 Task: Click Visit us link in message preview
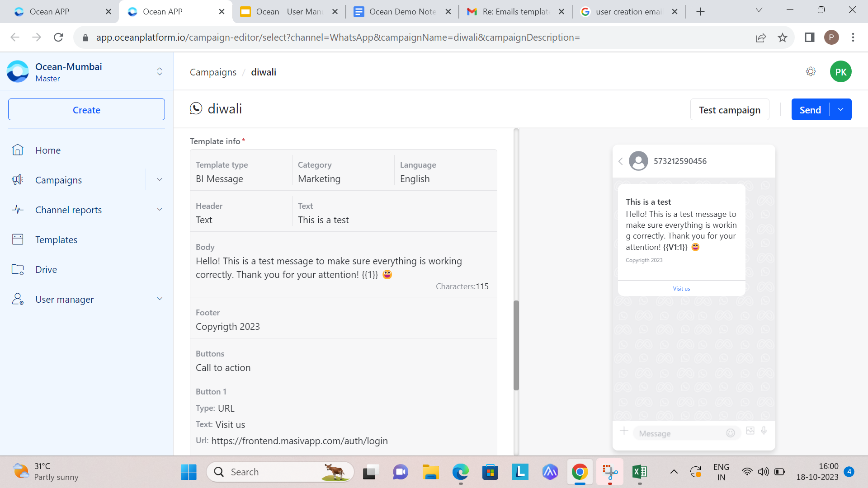pos(681,289)
